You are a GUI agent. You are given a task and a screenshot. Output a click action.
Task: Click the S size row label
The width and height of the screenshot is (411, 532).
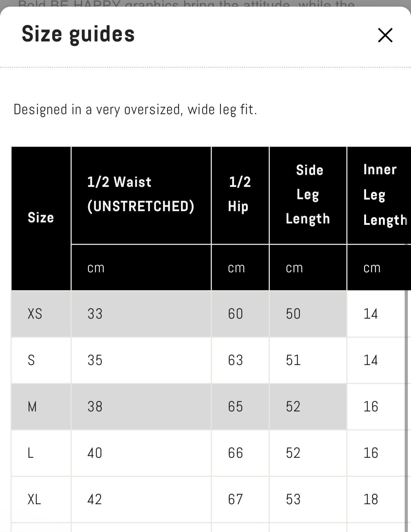click(31, 360)
